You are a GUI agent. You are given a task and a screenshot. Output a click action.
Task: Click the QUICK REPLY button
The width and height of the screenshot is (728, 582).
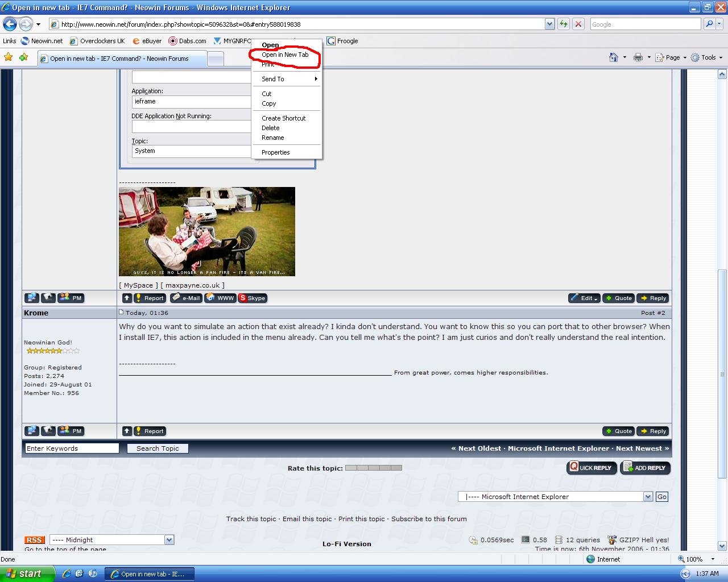pyautogui.click(x=591, y=468)
